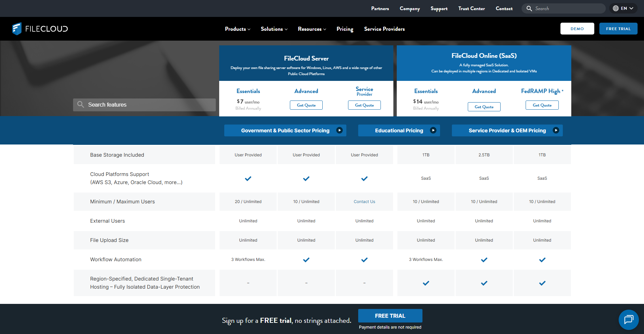This screenshot has width=644, height=334.
Task: Get Quote for Server Advanced plan
Action: tap(306, 105)
